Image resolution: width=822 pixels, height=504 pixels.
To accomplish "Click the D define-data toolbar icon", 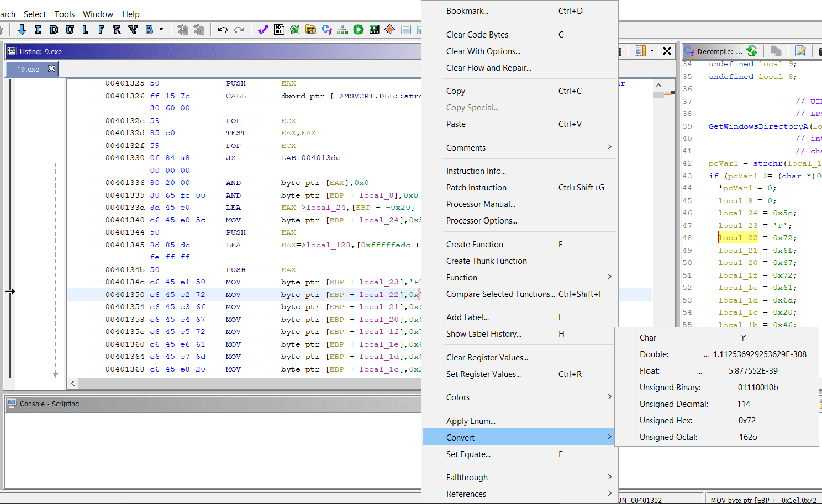I will click(54, 29).
